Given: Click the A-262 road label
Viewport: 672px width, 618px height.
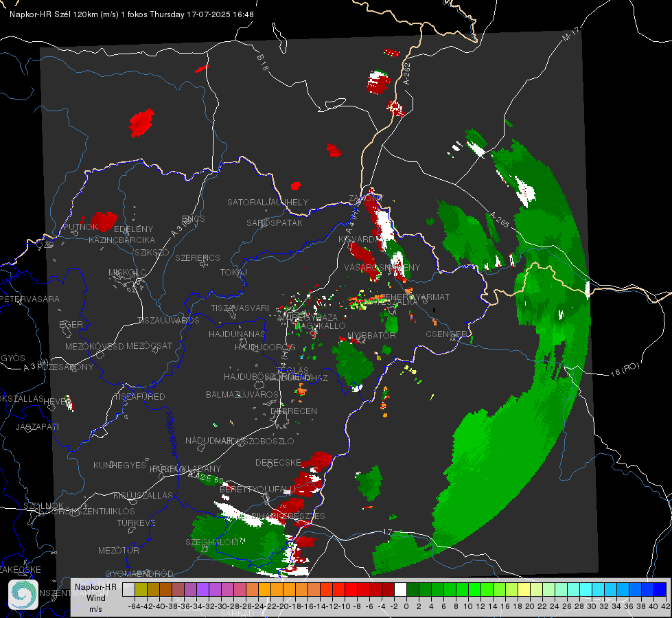Looking at the screenshot, I should tap(406, 73).
